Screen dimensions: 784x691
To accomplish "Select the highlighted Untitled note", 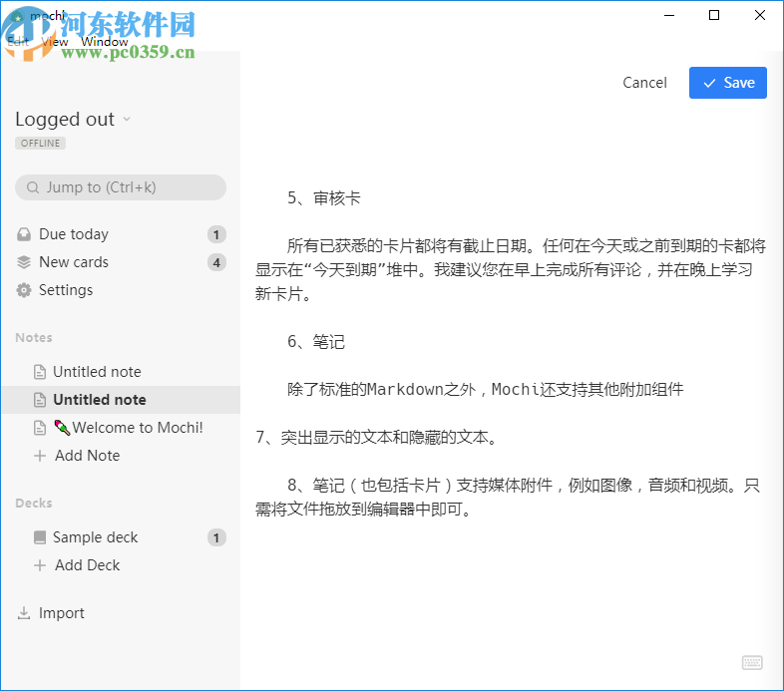I will [121, 400].
